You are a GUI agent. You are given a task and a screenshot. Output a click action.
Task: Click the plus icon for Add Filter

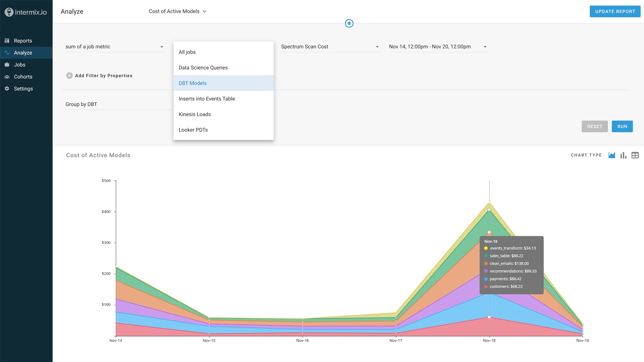69,76
